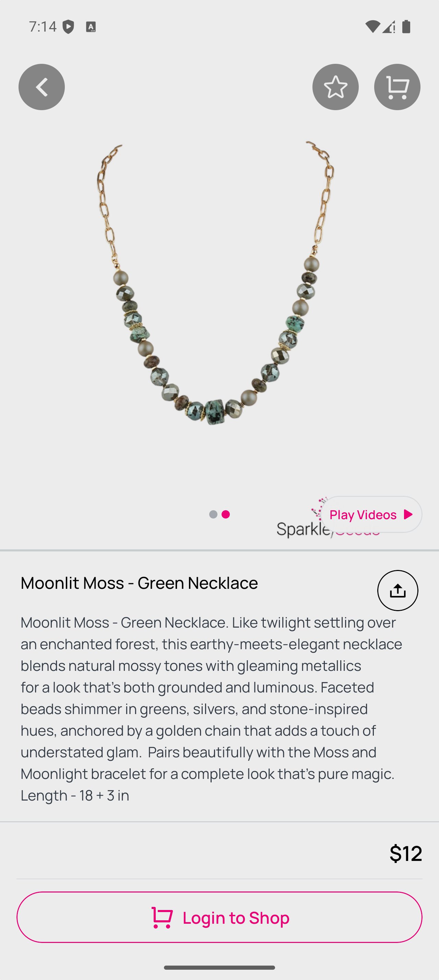This screenshot has width=439, height=980.
Task: Tap the $12 price label
Action: [x=405, y=853]
